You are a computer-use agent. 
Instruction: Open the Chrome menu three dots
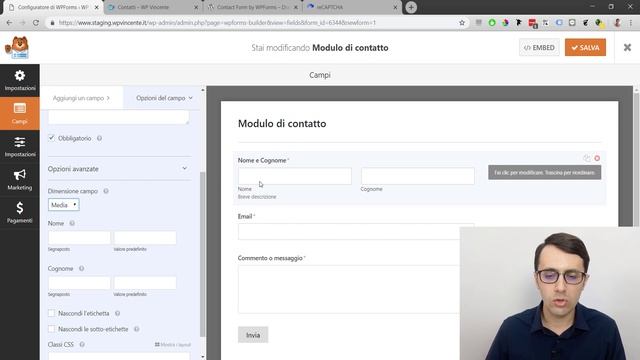tap(631, 23)
